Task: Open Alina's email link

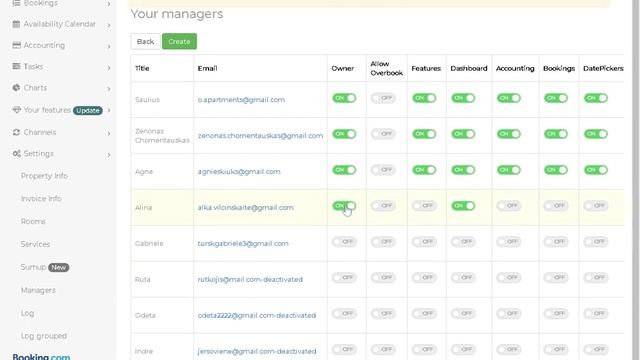Action: coord(246,207)
